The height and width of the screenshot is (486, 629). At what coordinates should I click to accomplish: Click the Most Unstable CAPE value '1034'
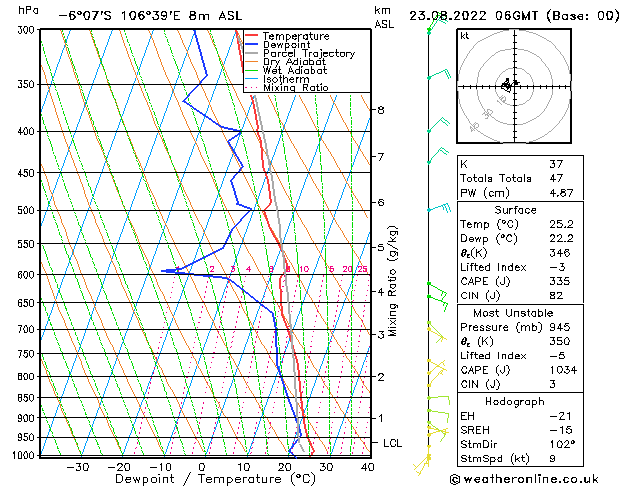(563, 370)
